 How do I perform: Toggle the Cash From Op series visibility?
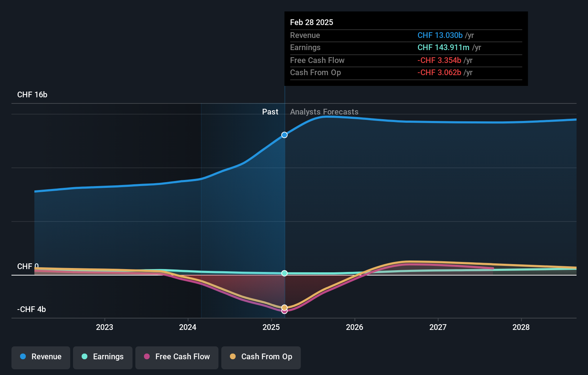tap(261, 357)
